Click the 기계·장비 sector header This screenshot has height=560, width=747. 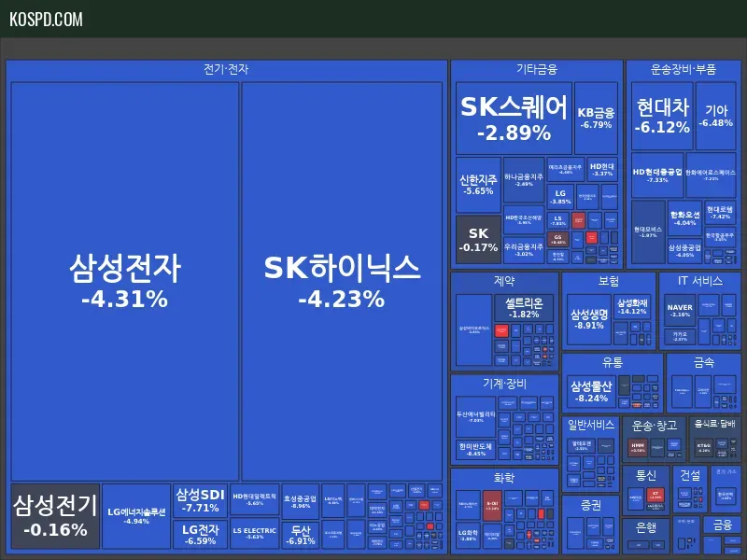click(504, 384)
